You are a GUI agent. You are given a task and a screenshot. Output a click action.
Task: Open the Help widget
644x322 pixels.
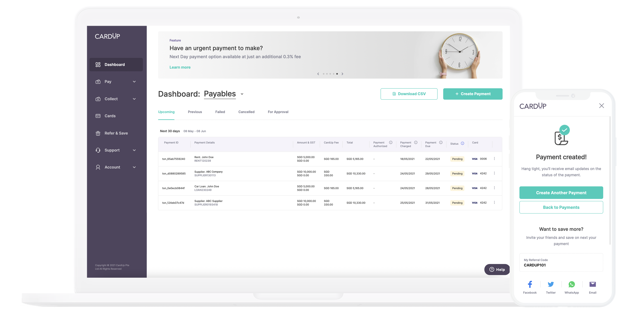(497, 270)
